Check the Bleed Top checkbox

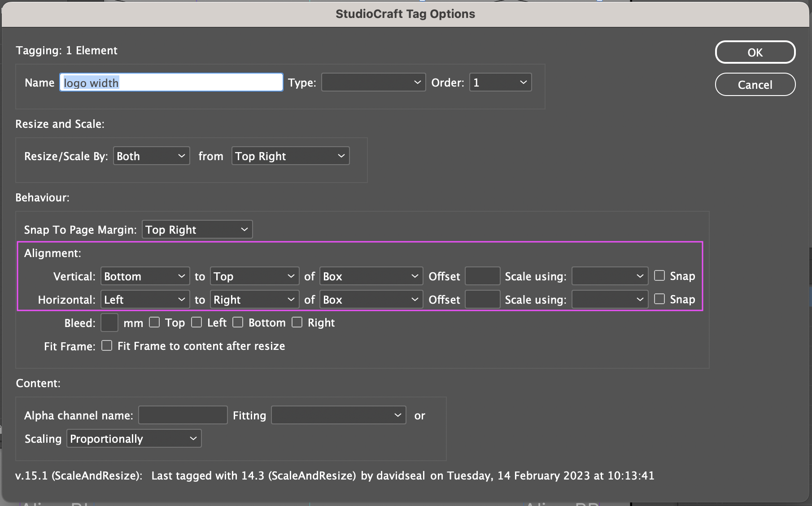(x=154, y=322)
